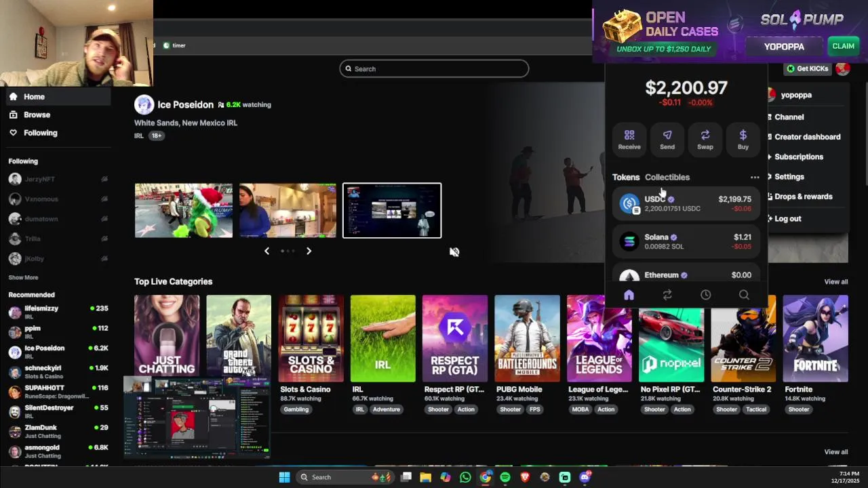Click the Buy dollar icon in wallet
Viewport: 868px width, 488px height.
click(743, 135)
